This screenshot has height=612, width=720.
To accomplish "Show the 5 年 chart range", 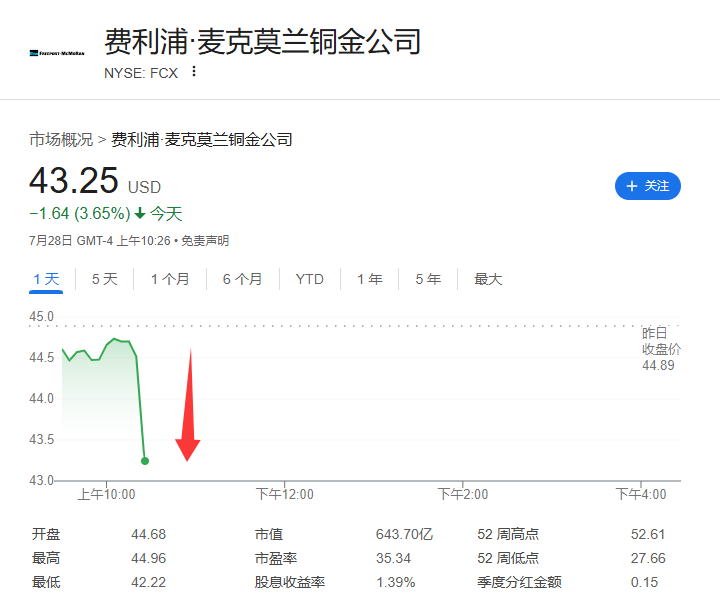I will pyautogui.click(x=428, y=279).
